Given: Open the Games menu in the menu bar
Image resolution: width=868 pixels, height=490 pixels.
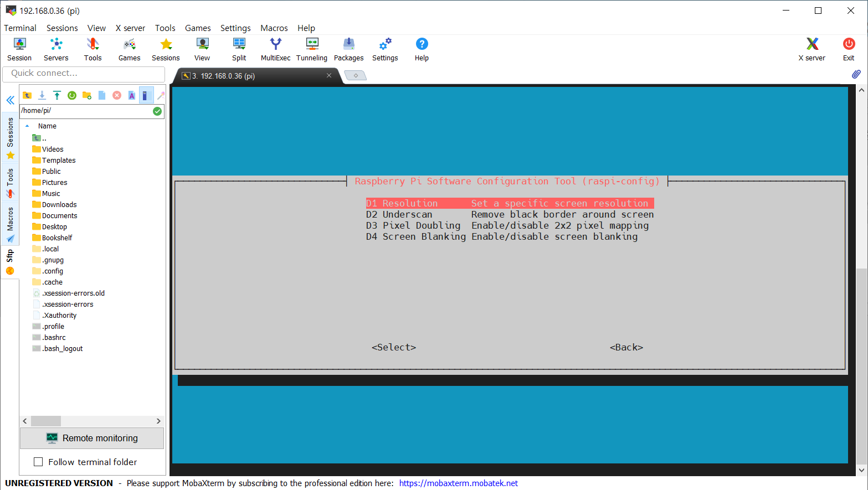Looking at the screenshot, I should coord(198,28).
